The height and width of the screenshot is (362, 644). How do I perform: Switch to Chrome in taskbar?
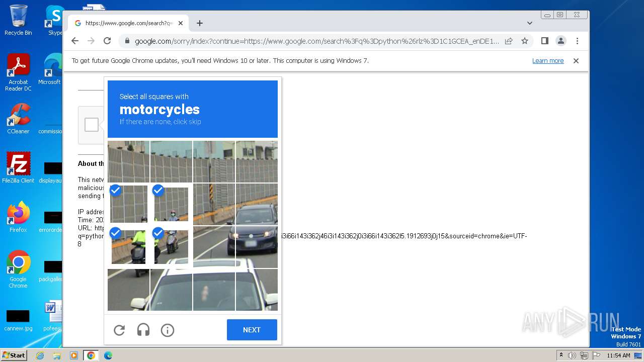click(x=91, y=355)
